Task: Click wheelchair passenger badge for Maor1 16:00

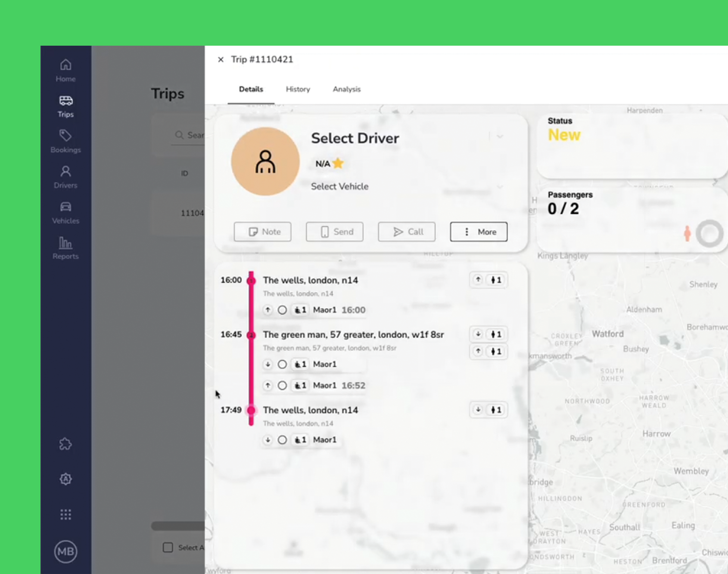Action: coord(300,310)
